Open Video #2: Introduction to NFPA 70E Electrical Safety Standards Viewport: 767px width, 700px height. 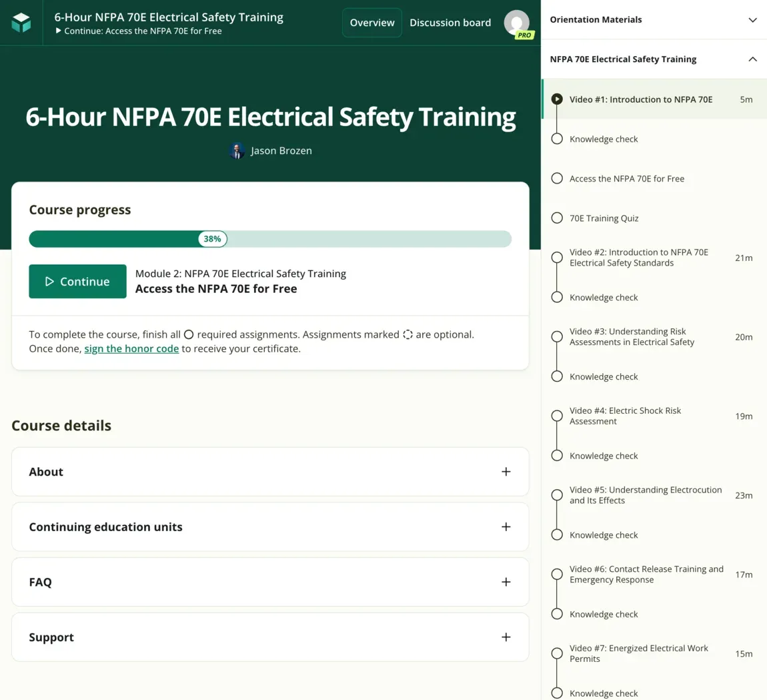click(x=654, y=258)
